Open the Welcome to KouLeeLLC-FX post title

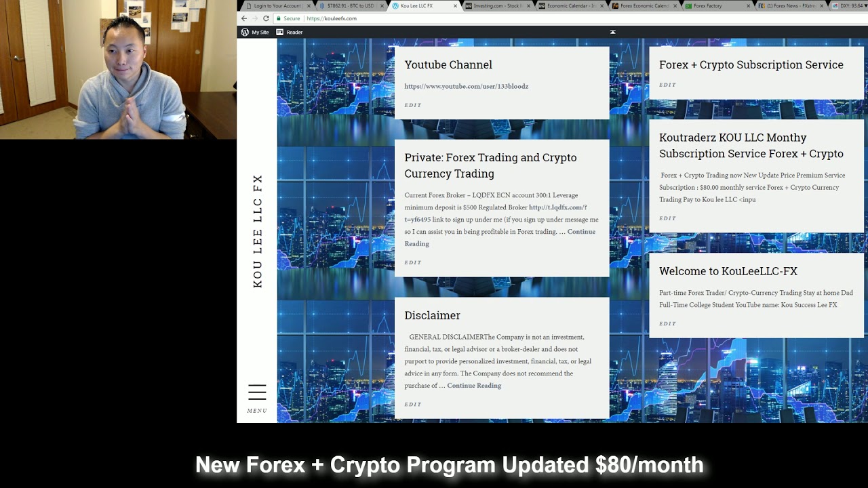728,271
